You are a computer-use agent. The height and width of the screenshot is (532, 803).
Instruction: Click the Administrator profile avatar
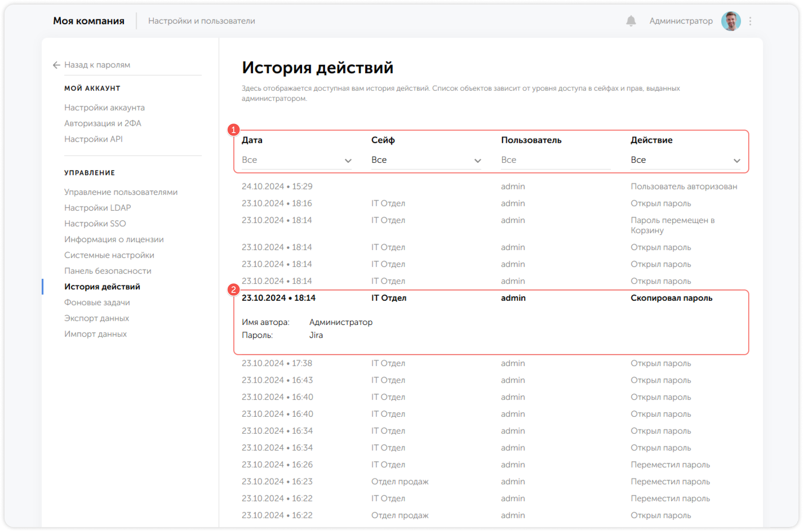click(730, 21)
